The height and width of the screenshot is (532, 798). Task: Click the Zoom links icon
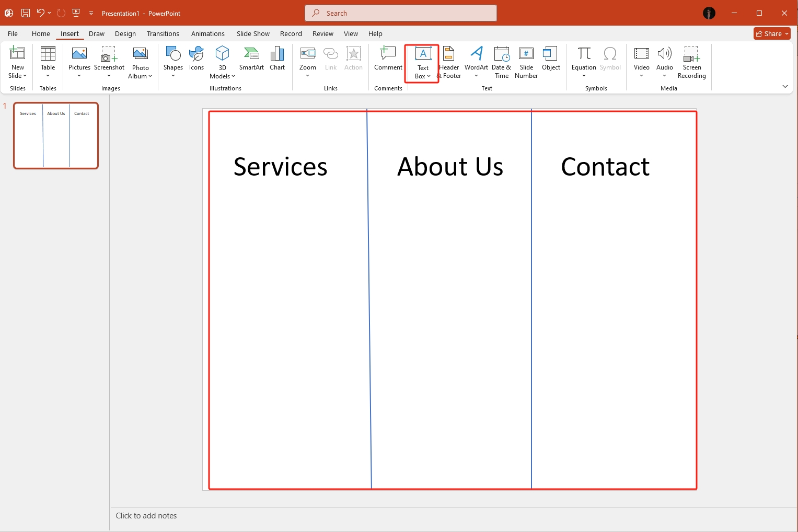pos(308,53)
